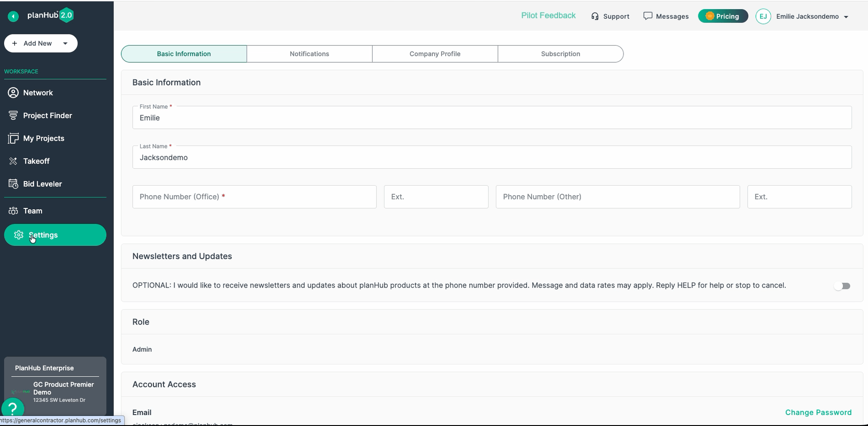Focus the Phone Number (Office) field
Viewport: 868px width, 426px height.
[255, 197]
